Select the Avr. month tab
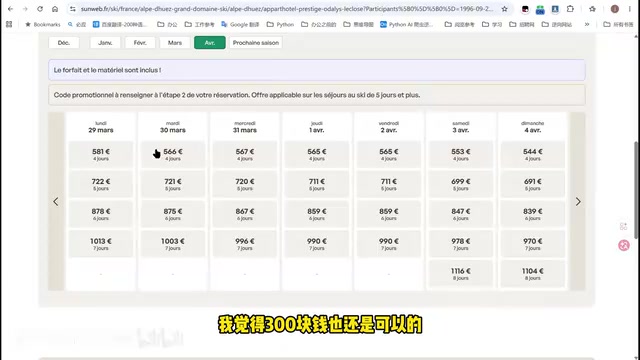The width and height of the screenshot is (640, 360). [210, 42]
